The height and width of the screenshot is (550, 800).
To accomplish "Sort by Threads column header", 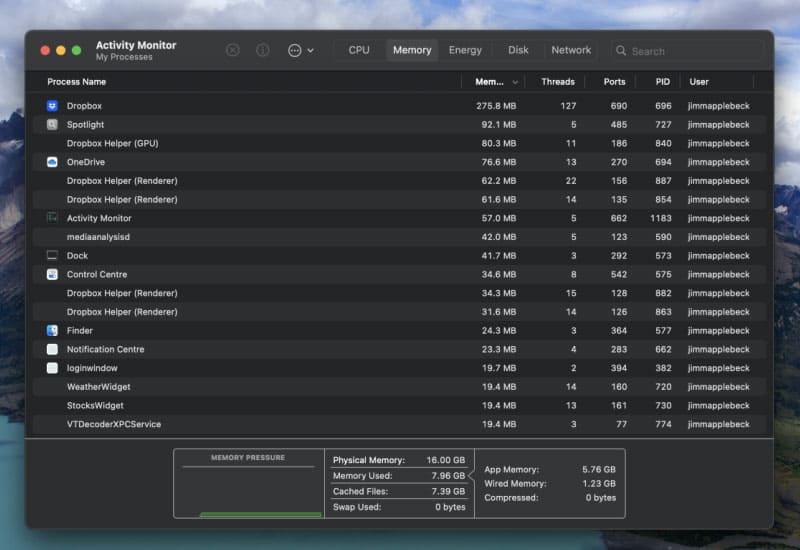I will click(x=558, y=82).
